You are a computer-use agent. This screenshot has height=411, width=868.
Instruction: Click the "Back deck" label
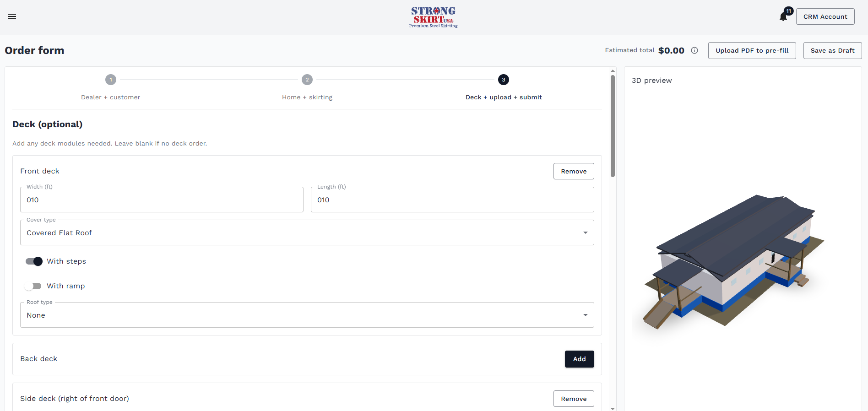coord(39,359)
